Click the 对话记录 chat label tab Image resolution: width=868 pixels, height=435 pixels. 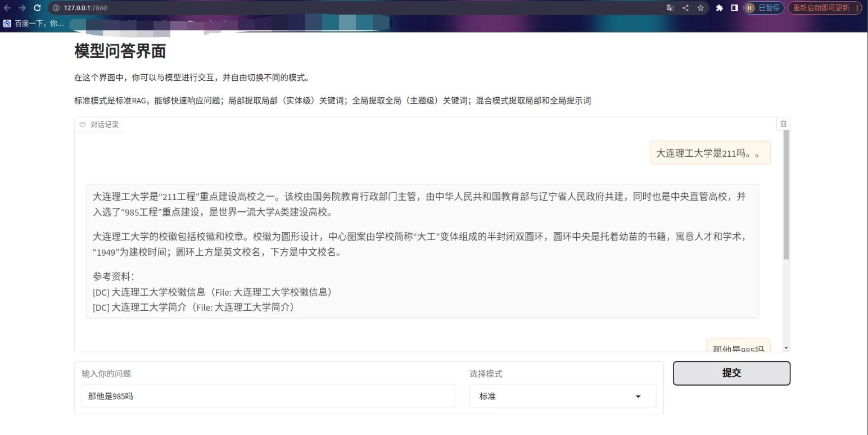tap(100, 125)
